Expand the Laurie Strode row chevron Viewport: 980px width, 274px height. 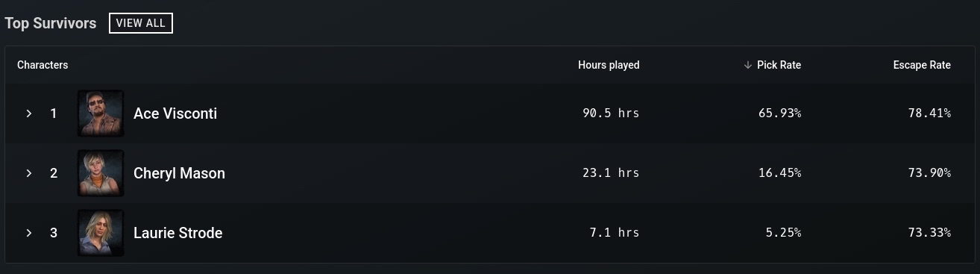[29, 233]
